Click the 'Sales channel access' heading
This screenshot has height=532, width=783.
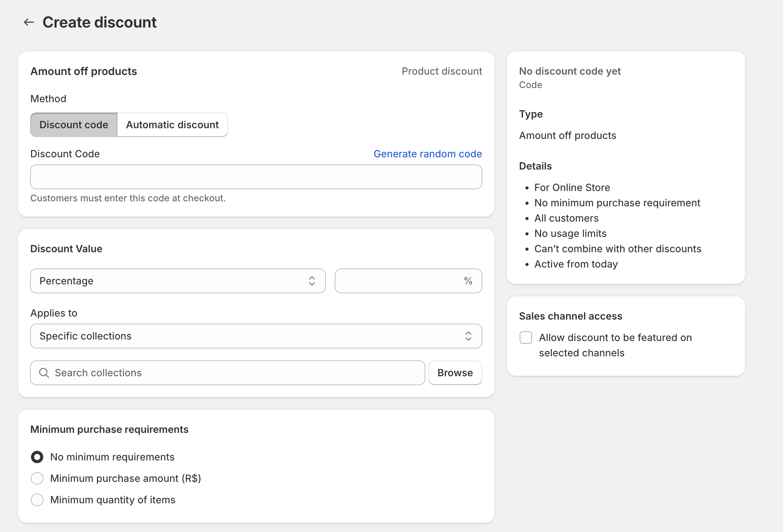[x=571, y=316]
